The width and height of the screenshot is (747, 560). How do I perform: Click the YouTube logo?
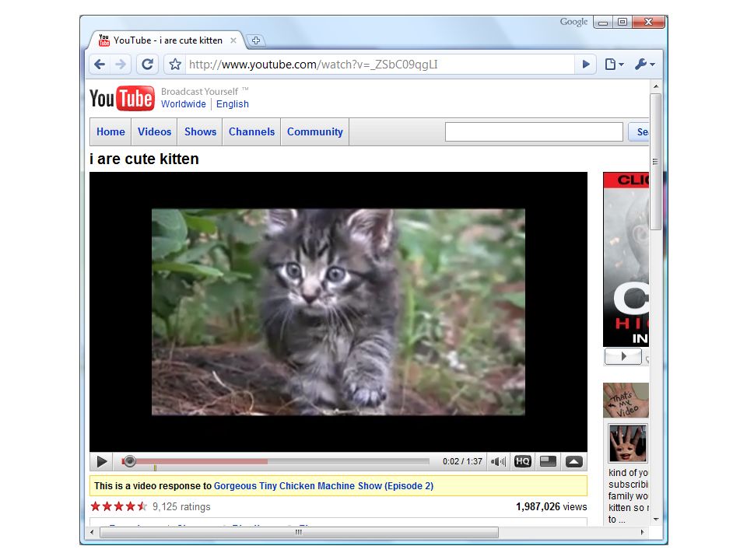point(122,98)
